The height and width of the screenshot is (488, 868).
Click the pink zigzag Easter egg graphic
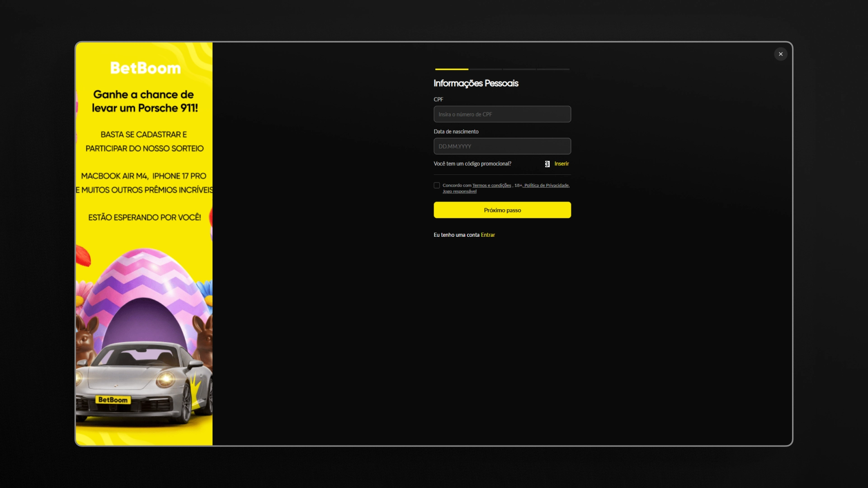[144, 289]
